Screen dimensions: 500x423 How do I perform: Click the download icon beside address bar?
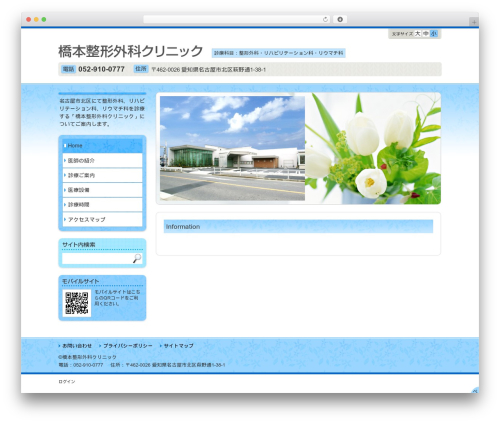coord(340,19)
